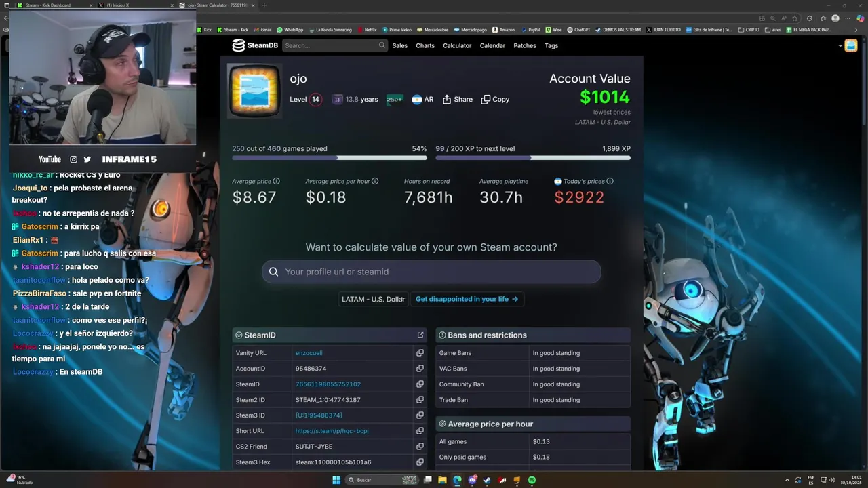Click the Level 14 badge
This screenshot has height=488, width=868.
tap(305, 99)
